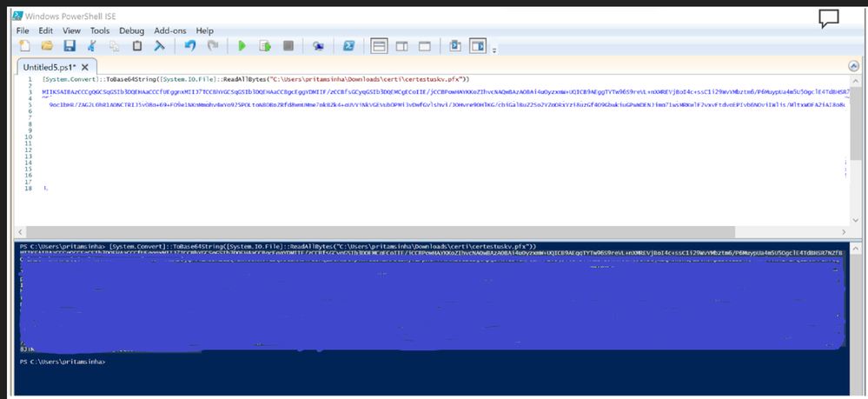Cut selection using the scissors icon
The image size is (868, 399).
(x=92, y=46)
